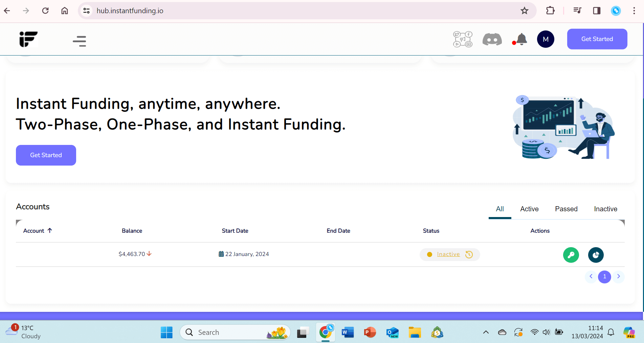Screen dimensions: 644x343
Task: Click the browser forward arrow
Action: [26, 11]
